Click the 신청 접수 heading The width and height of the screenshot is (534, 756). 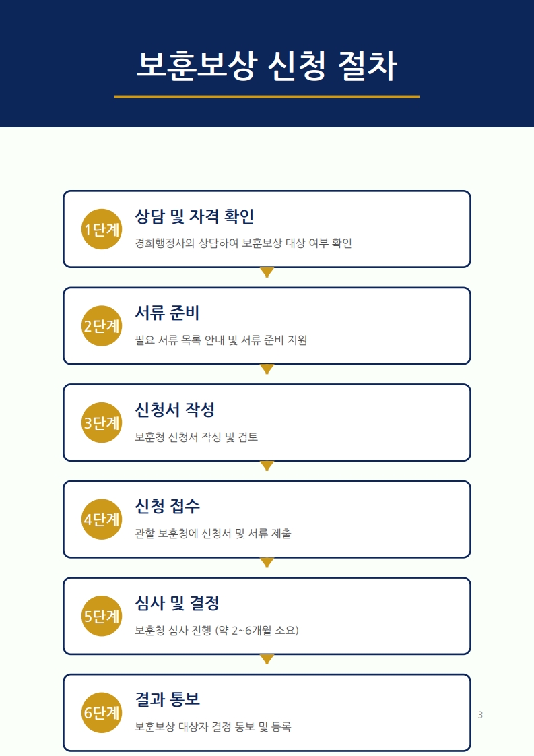pyautogui.click(x=167, y=507)
